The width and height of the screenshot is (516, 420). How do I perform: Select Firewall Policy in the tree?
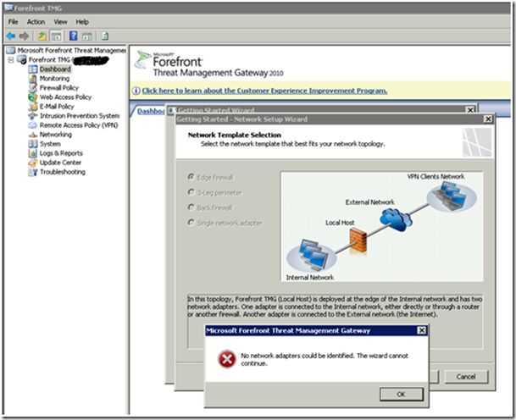pyautogui.click(x=59, y=88)
